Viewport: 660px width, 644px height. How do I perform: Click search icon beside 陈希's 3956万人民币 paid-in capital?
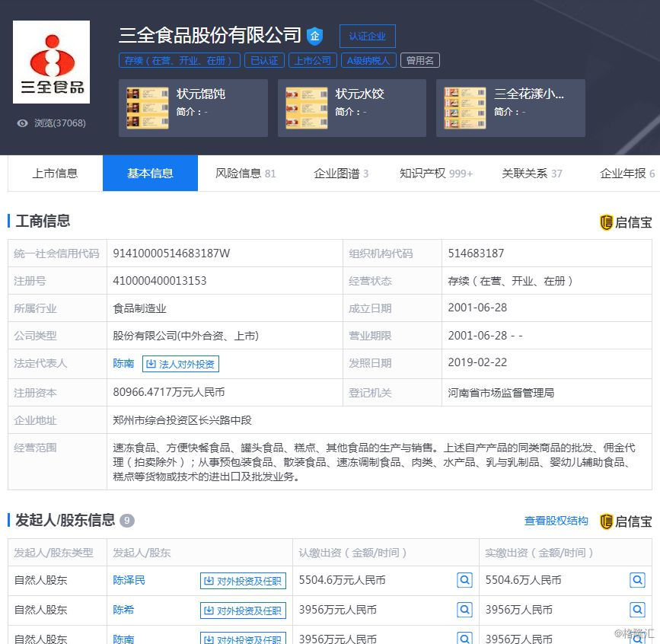[x=638, y=610]
